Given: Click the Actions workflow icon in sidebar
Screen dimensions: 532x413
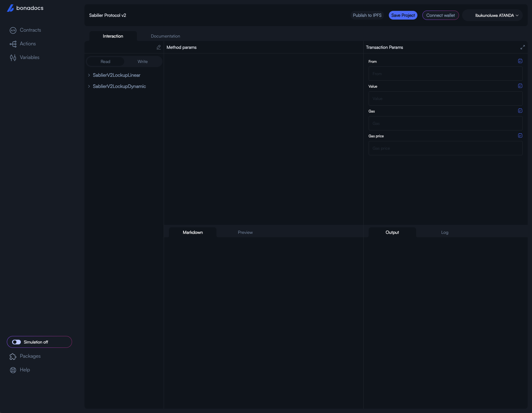Looking at the screenshot, I should click(13, 44).
